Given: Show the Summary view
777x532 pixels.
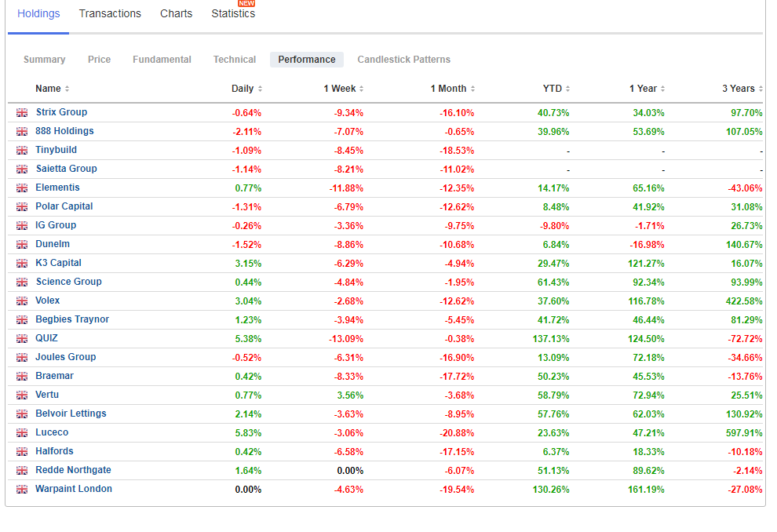Looking at the screenshot, I should tap(45, 60).
